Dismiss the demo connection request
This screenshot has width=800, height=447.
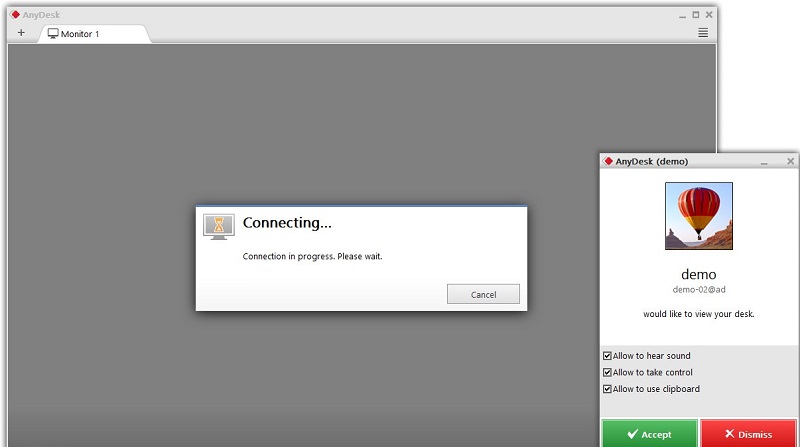[x=748, y=434]
